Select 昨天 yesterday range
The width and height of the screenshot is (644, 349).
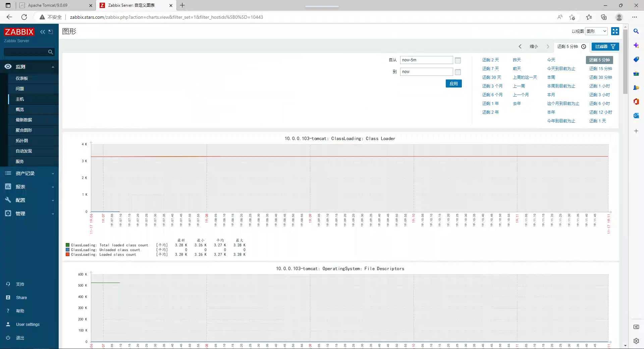pyautogui.click(x=517, y=60)
